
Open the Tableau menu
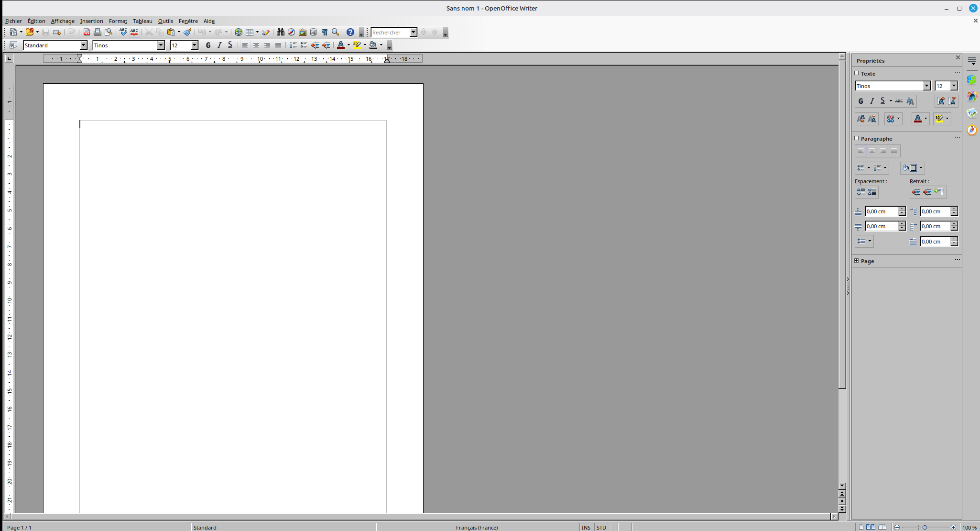coord(142,21)
